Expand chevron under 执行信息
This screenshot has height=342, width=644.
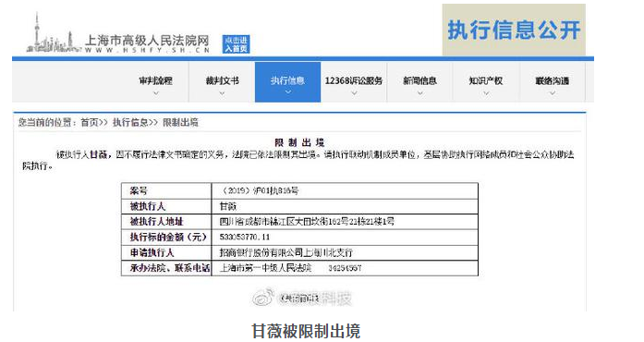pyautogui.click(x=287, y=92)
